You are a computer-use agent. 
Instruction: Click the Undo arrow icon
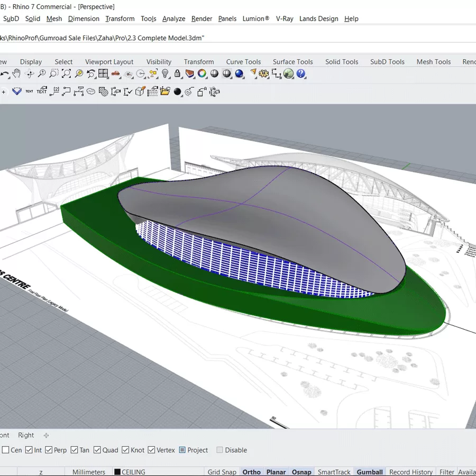[x=4, y=74]
